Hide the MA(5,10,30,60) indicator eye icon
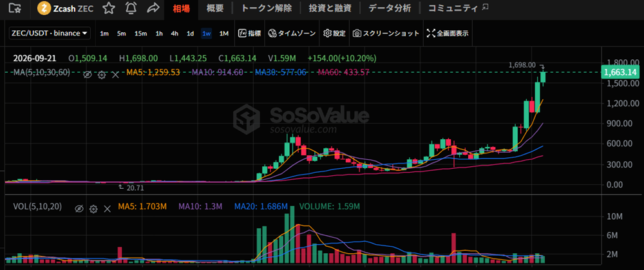 [x=87, y=74]
